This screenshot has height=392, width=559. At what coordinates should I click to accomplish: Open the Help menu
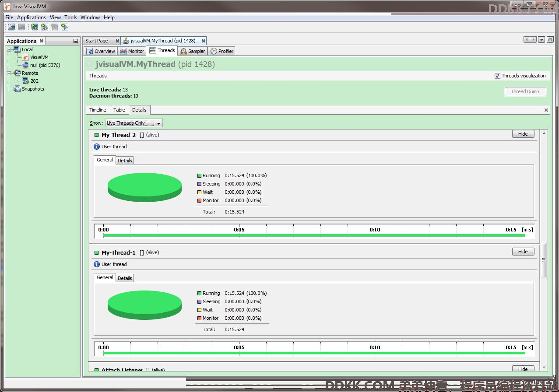coord(109,17)
